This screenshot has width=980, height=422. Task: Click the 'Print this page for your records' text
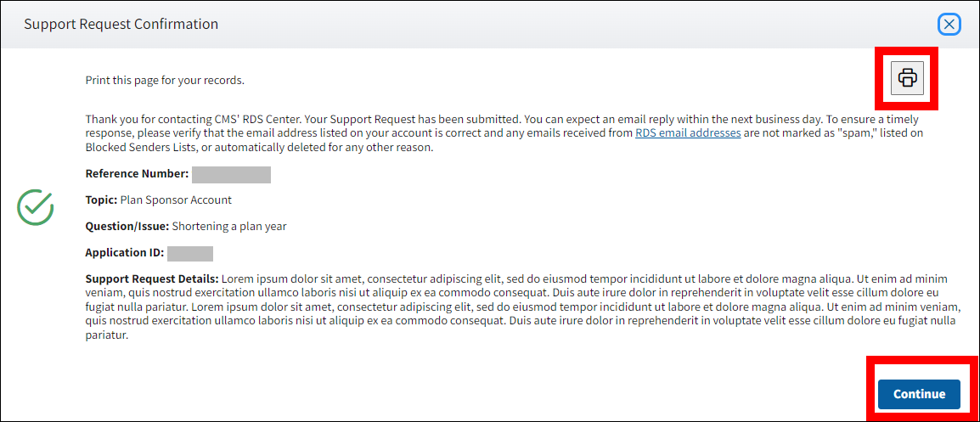click(x=165, y=81)
